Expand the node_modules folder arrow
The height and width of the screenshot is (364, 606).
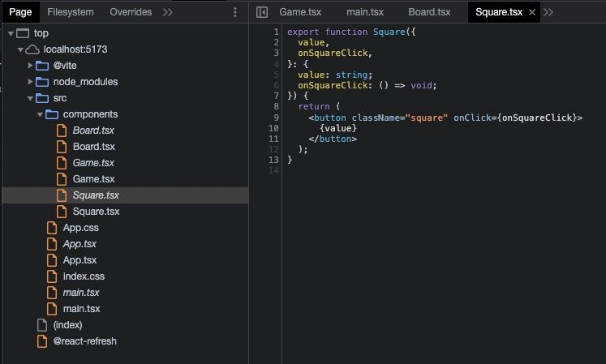click(31, 82)
